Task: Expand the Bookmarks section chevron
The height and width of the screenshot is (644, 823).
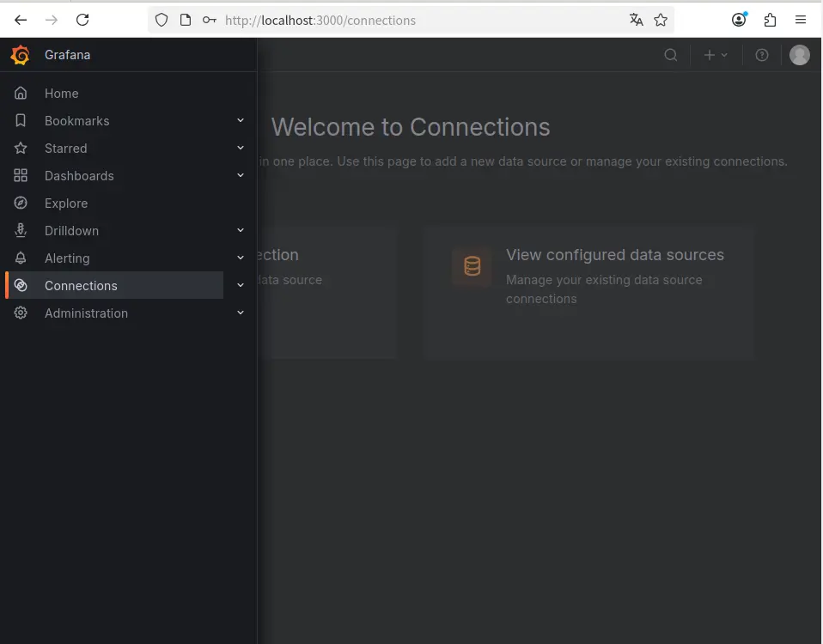Action: [x=241, y=121]
